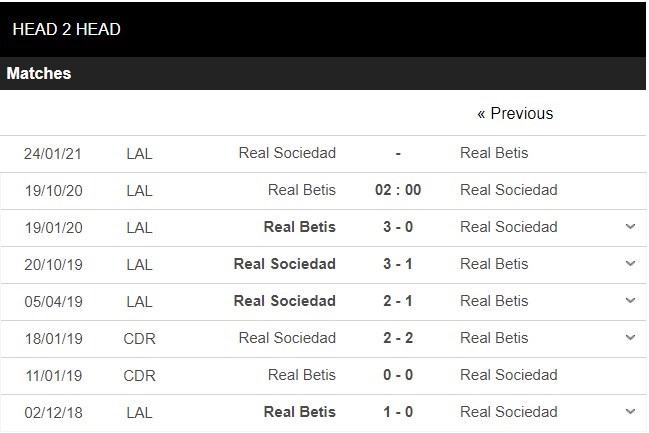Open the 2 - 1 score on 05/04/19
This screenshot has width=649, height=433.
coord(398,301)
